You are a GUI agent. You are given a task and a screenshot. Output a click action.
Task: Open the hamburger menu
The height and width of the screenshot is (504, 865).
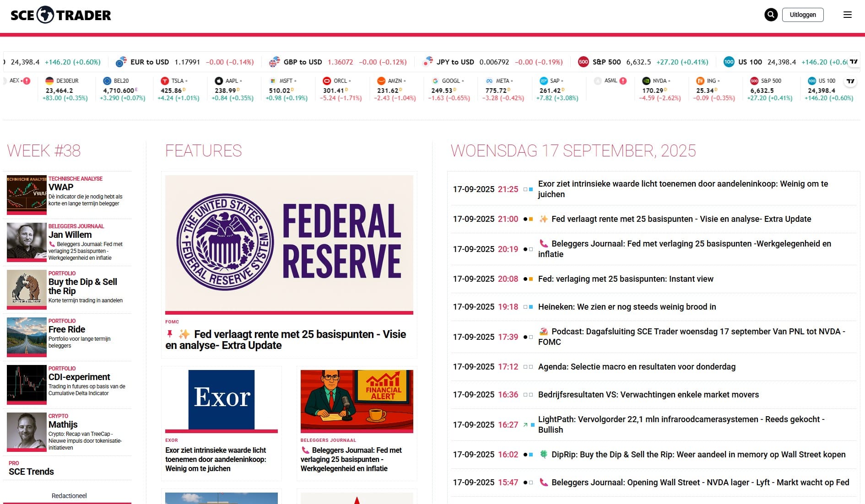click(848, 15)
